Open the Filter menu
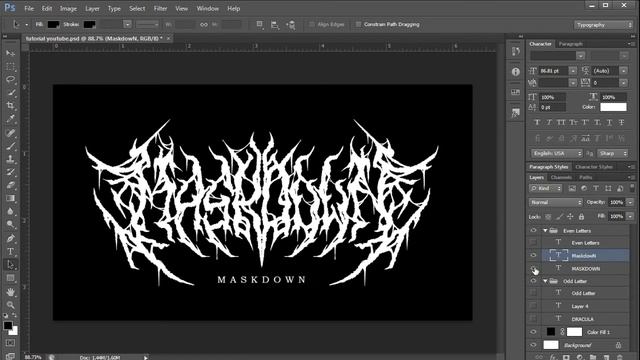This screenshot has height=360, width=640. point(160,8)
